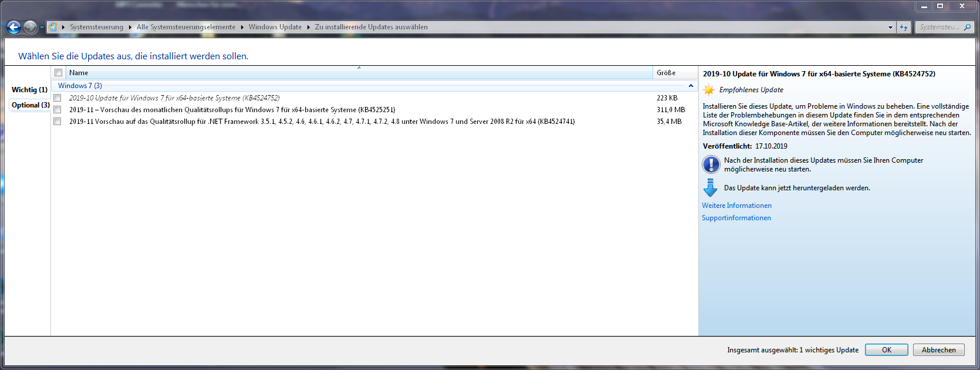Sort by Größe column header
The height and width of the screenshot is (370, 980).
pos(675,73)
